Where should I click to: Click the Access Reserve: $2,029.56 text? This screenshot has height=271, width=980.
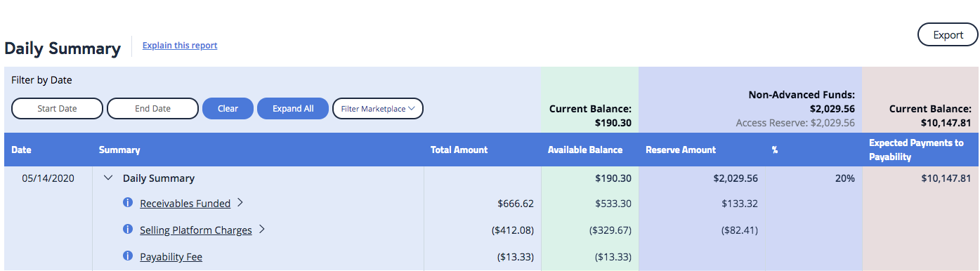795,123
